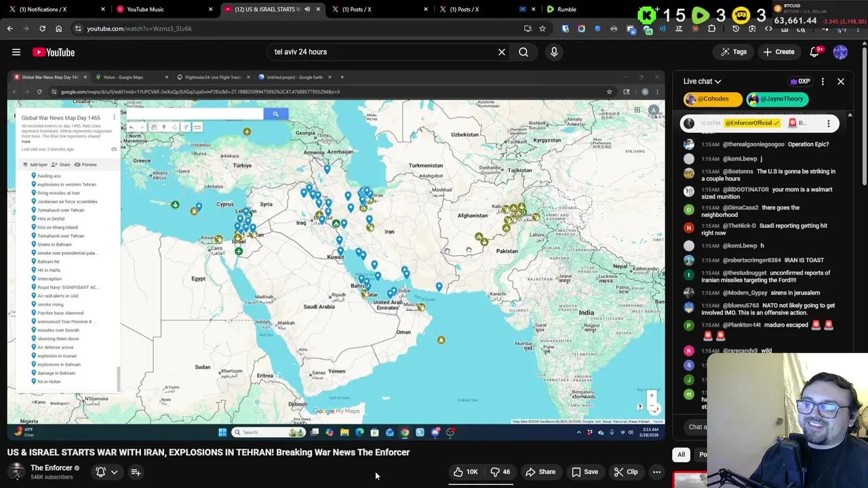868x488 pixels.
Task: Clear the search box text
Action: [x=502, y=52]
